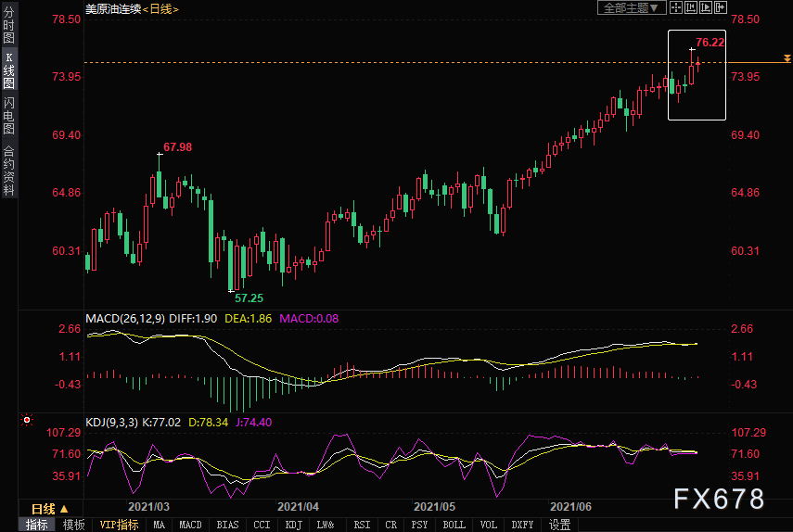Image resolution: width=793 pixels, height=532 pixels.
Task: Open the 全部主题 theme dropdown
Action: coord(632,7)
